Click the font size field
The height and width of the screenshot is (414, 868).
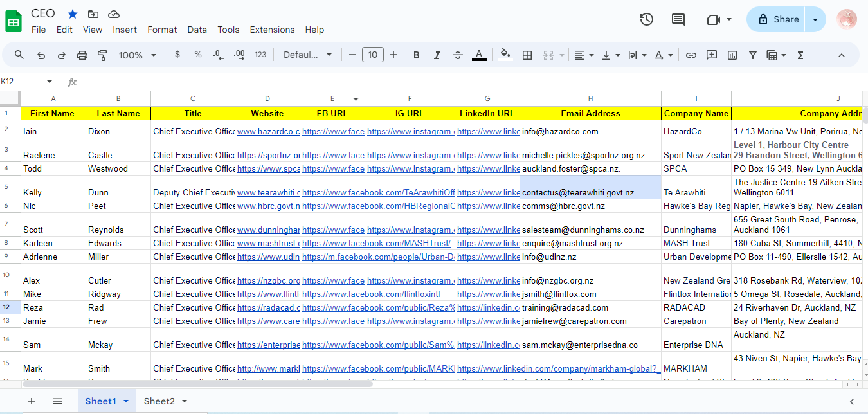[373, 55]
